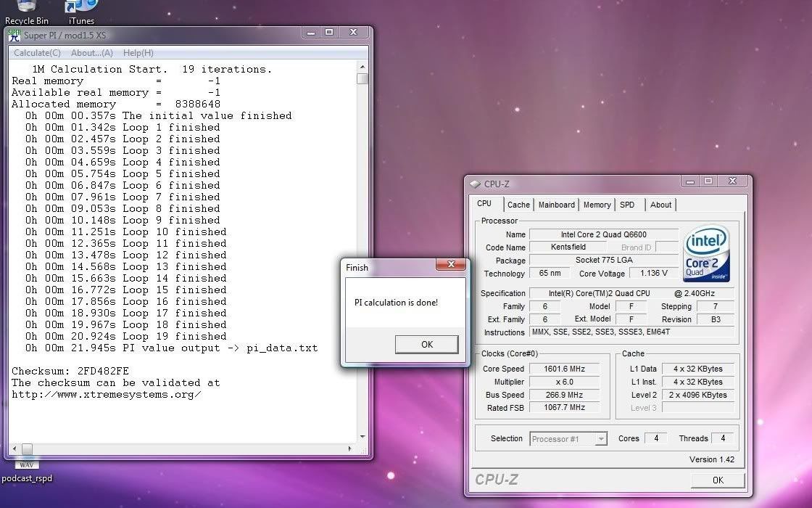Expand the Processor #1 selection dropdown
The image size is (812, 508).
click(601, 439)
